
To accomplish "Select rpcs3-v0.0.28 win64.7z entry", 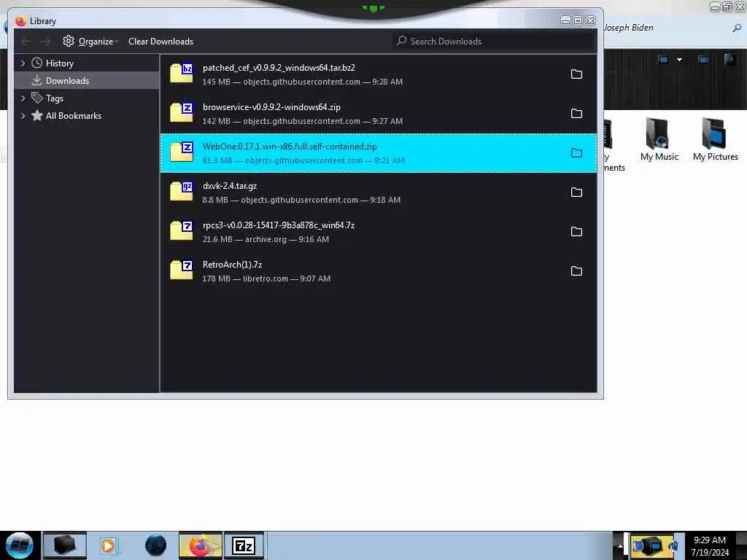I will [x=379, y=232].
